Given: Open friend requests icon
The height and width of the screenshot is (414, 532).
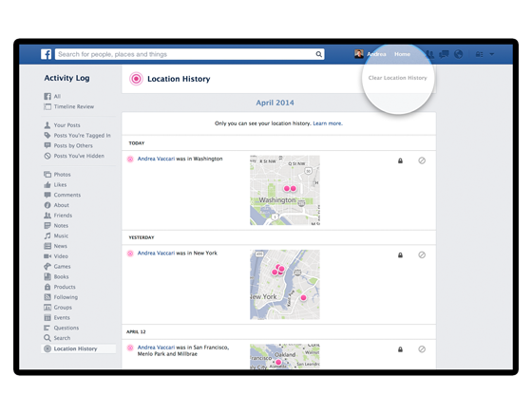Looking at the screenshot, I should pos(429,54).
